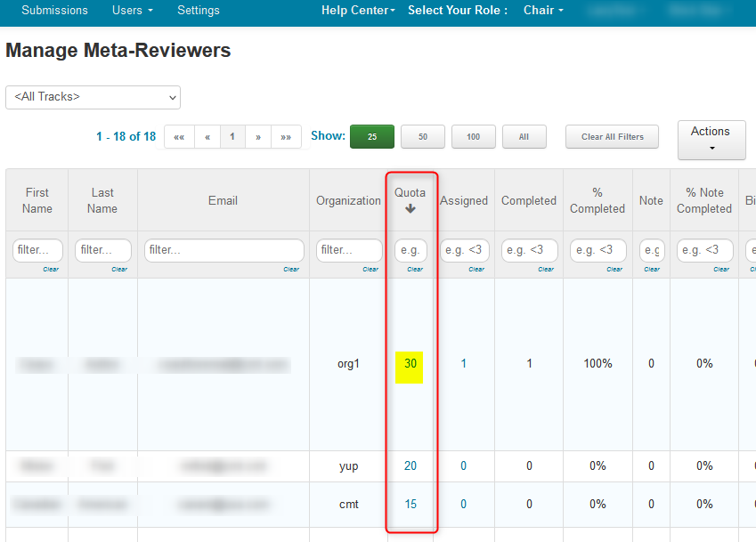Go to next page with » button
756x542 pixels.
(258, 137)
